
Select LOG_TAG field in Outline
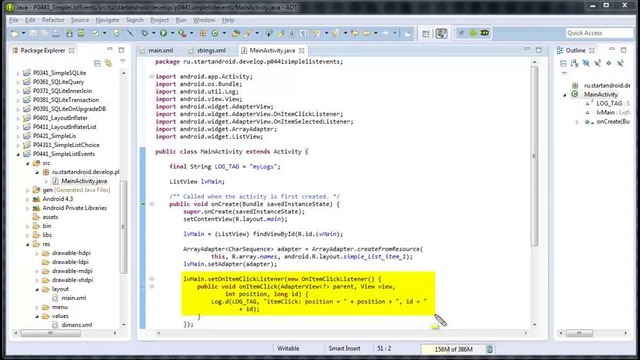coord(609,104)
